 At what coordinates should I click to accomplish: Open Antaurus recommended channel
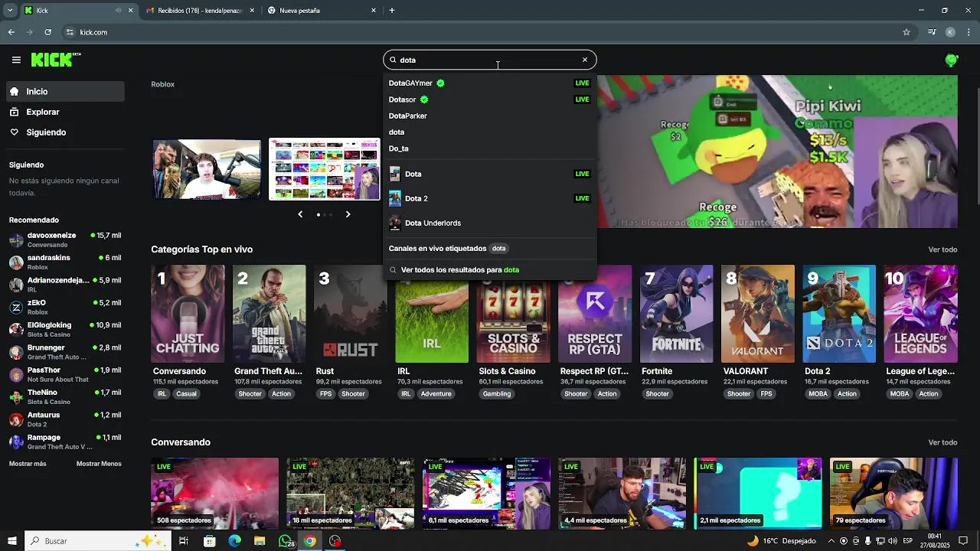click(x=65, y=419)
